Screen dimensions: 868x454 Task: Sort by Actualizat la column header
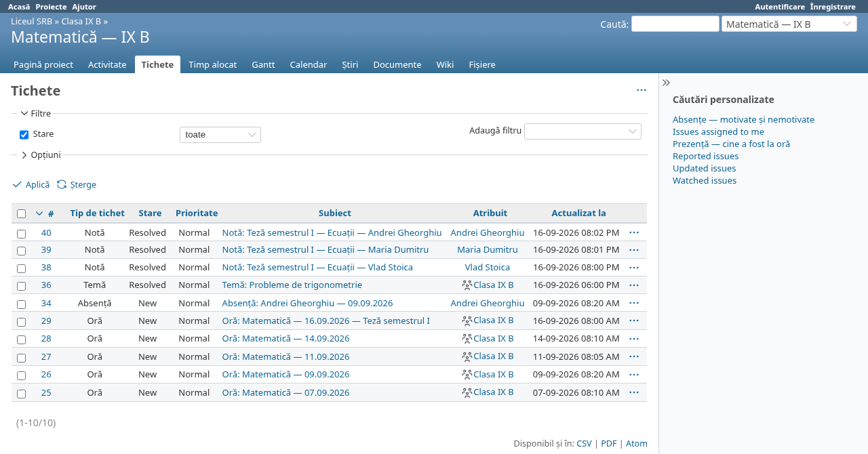point(578,213)
